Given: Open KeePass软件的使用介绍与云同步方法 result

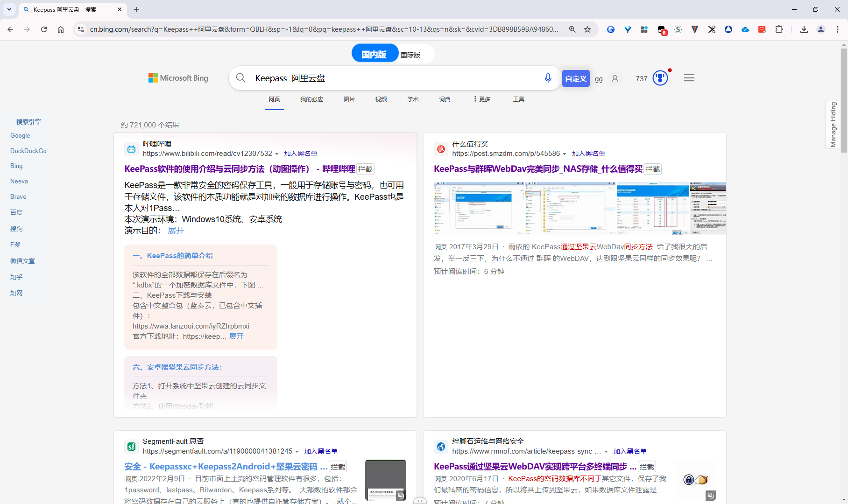Looking at the screenshot, I should (240, 169).
